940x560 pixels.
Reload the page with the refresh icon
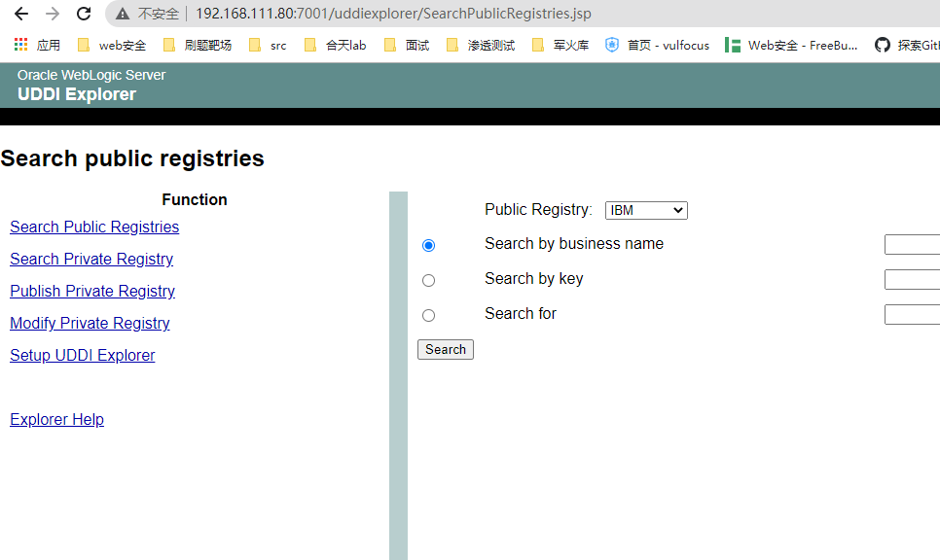[84, 14]
